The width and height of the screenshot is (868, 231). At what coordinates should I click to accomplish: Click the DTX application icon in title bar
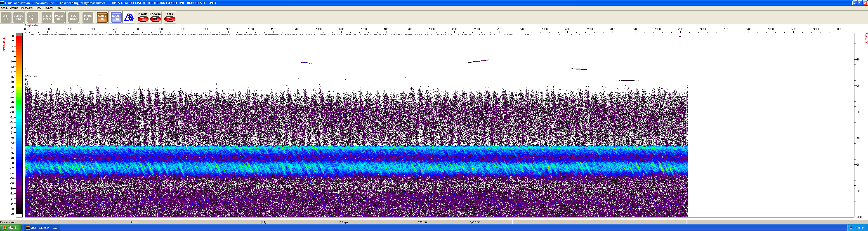pos(2,3)
